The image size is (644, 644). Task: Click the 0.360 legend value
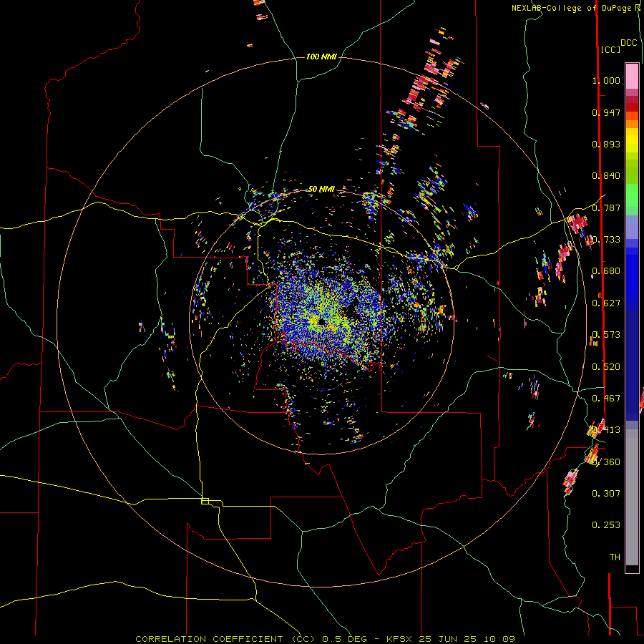[606, 462]
